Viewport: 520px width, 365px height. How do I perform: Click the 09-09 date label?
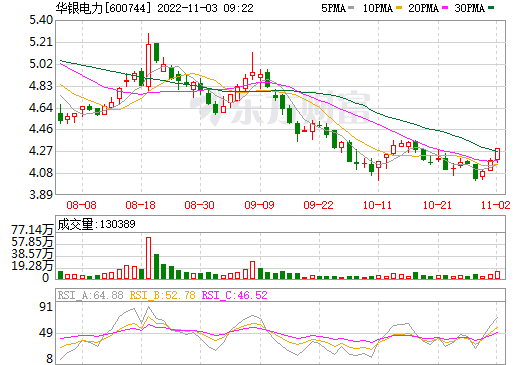tap(259, 205)
